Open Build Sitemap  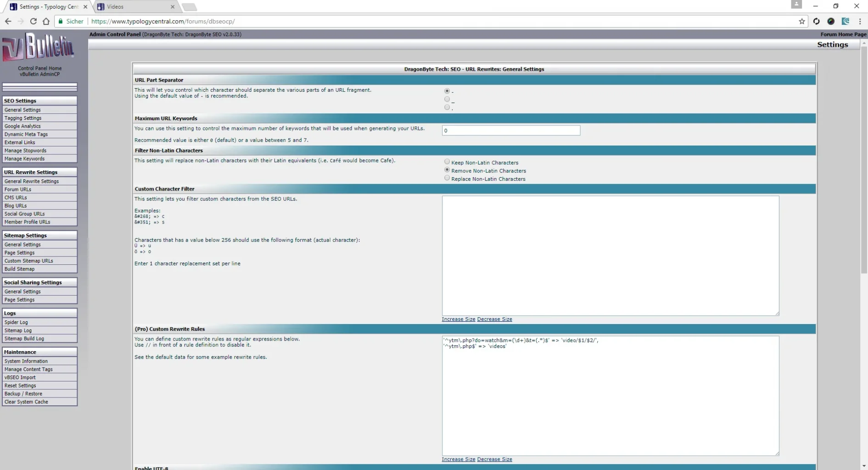tap(39, 269)
